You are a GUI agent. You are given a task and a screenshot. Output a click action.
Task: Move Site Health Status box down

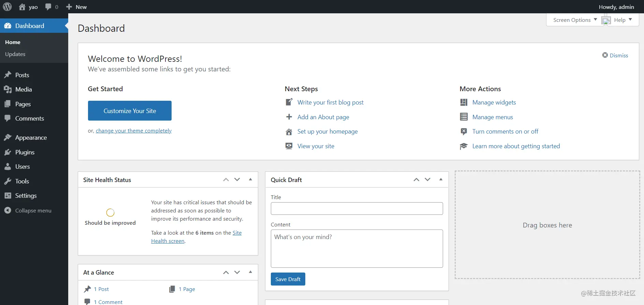pyautogui.click(x=237, y=180)
